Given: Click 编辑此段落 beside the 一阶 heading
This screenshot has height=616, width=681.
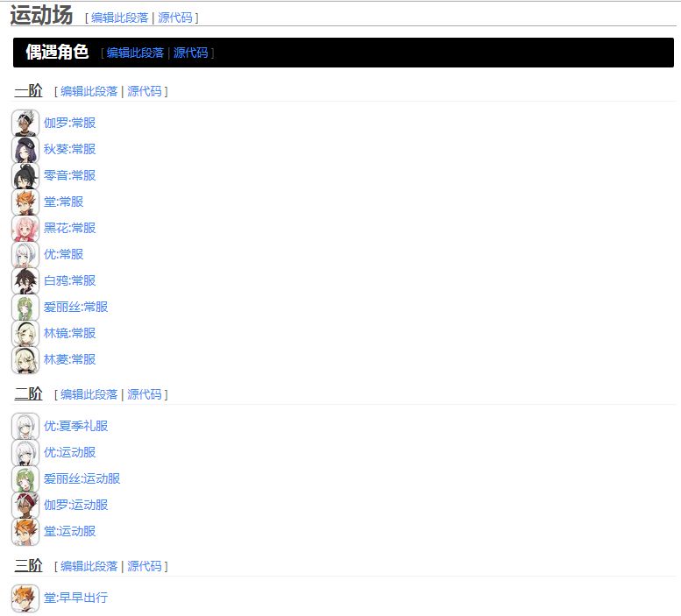Looking at the screenshot, I should (89, 91).
